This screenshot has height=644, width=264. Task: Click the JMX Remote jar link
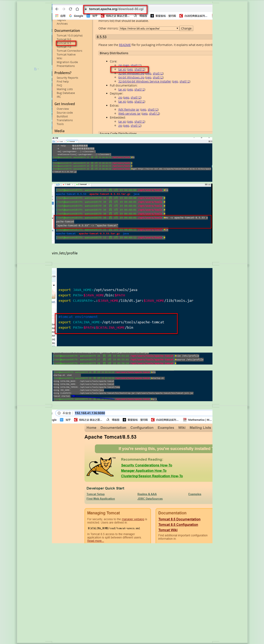[x=129, y=109]
